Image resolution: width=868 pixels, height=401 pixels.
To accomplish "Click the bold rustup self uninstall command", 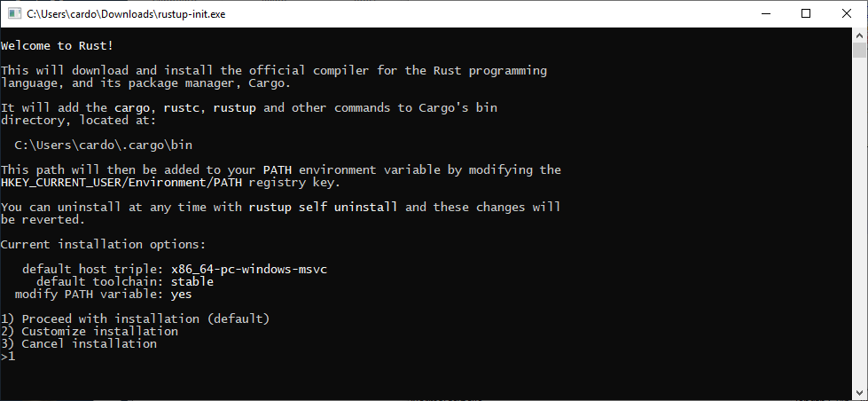I will tap(323, 207).
